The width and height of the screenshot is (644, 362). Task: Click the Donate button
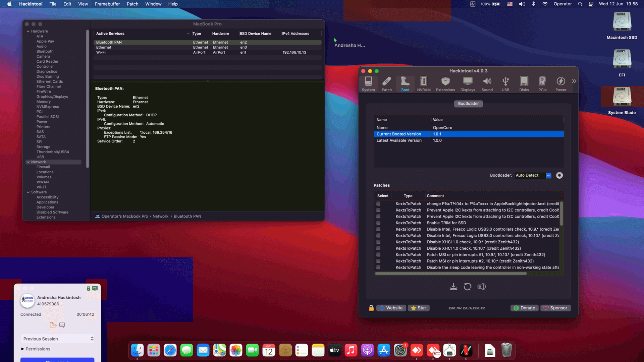tap(524, 308)
